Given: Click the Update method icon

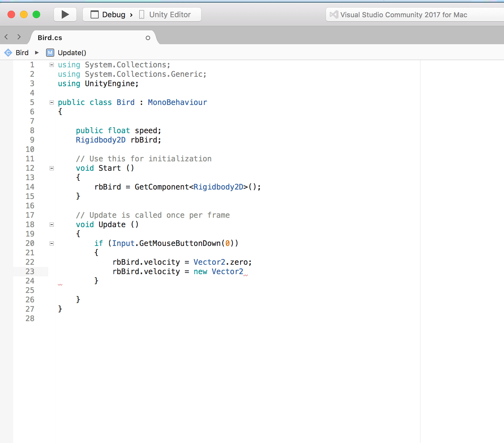Looking at the screenshot, I should [x=50, y=53].
